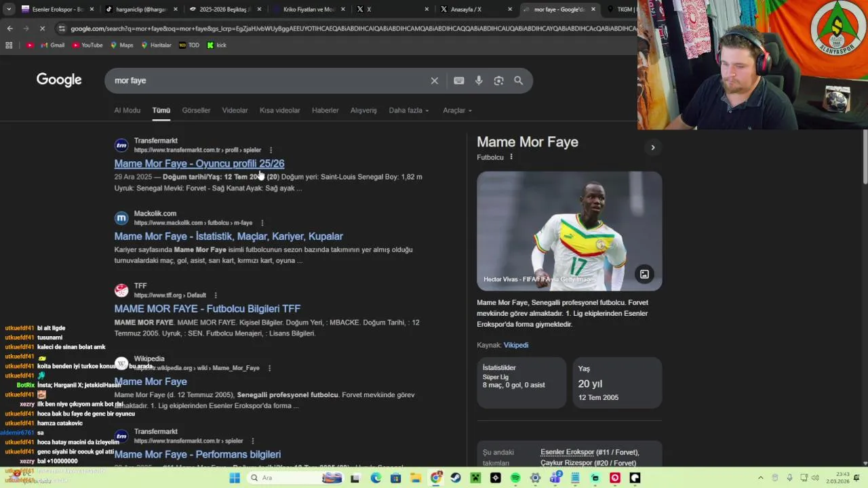Screen dimensions: 868x488
Task: Open the on-screen keyboard input tool
Action: pos(459,81)
